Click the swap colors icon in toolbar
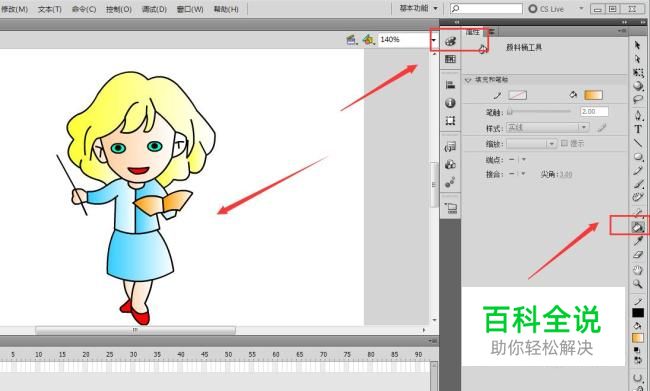The height and width of the screenshot is (391, 650). (x=638, y=360)
